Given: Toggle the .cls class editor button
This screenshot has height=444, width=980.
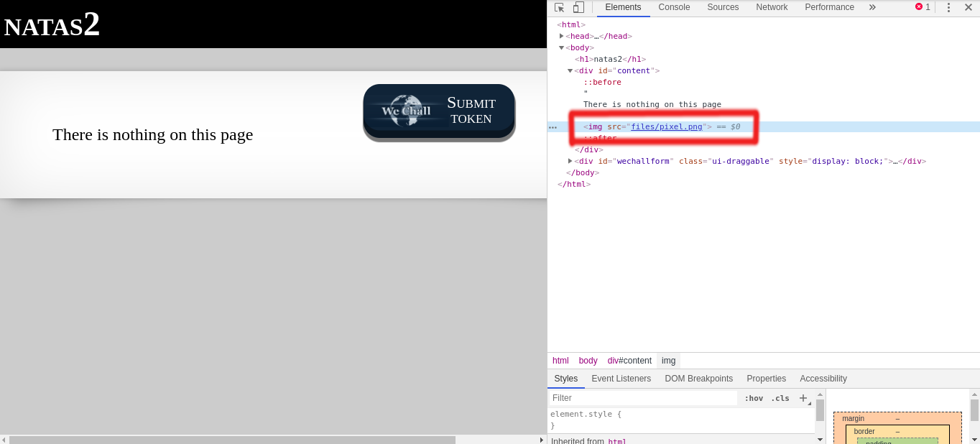Looking at the screenshot, I should pyautogui.click(x=780, y=398).
